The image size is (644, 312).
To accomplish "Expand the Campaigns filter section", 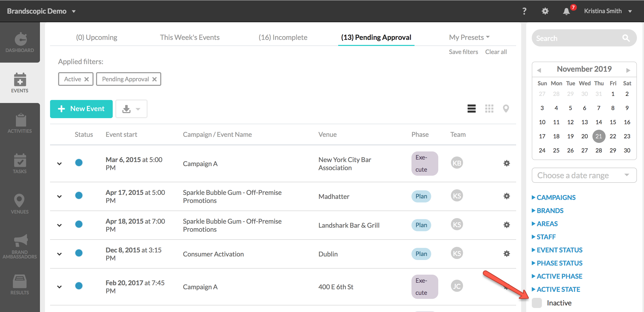I will point(554,197).
